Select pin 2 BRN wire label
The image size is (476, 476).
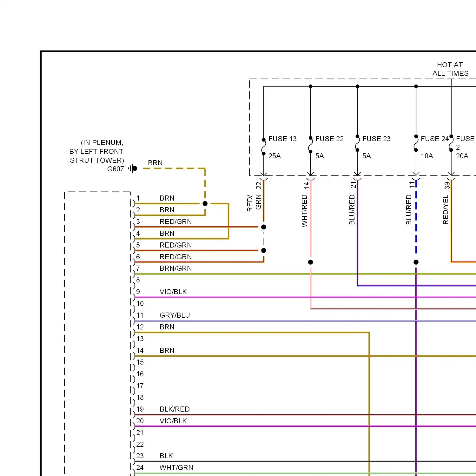[x=167, y=210]
